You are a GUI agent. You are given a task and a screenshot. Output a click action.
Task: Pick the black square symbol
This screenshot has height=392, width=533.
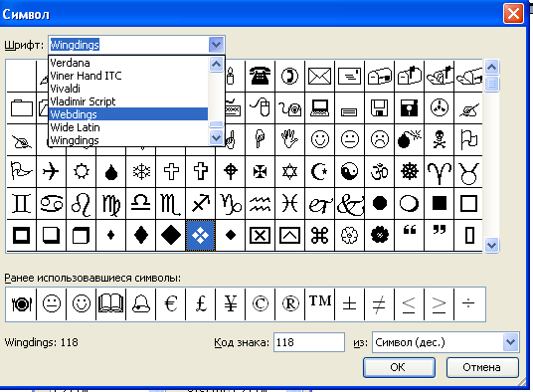coord(440,203)
